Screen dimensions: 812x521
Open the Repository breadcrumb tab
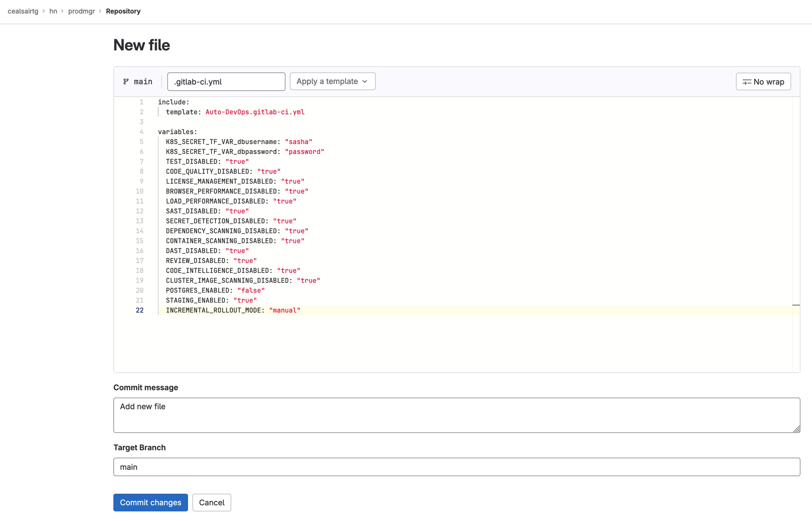tap(123, 11)
